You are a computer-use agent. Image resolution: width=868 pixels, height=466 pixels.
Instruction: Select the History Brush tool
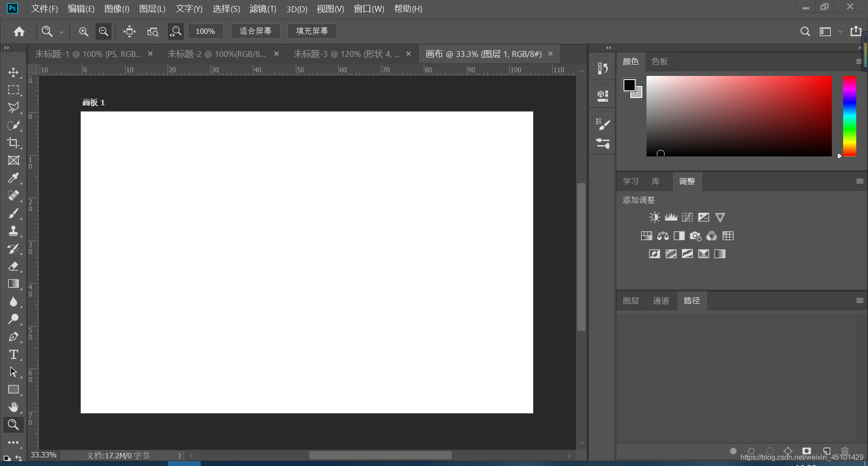pos(14,249)
